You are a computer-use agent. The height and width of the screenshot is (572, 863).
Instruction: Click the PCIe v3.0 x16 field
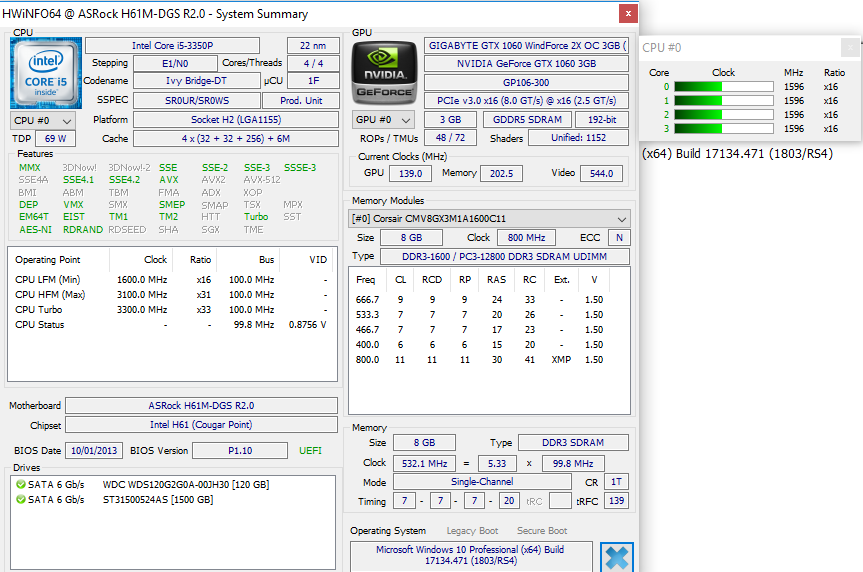click(527, 101)
